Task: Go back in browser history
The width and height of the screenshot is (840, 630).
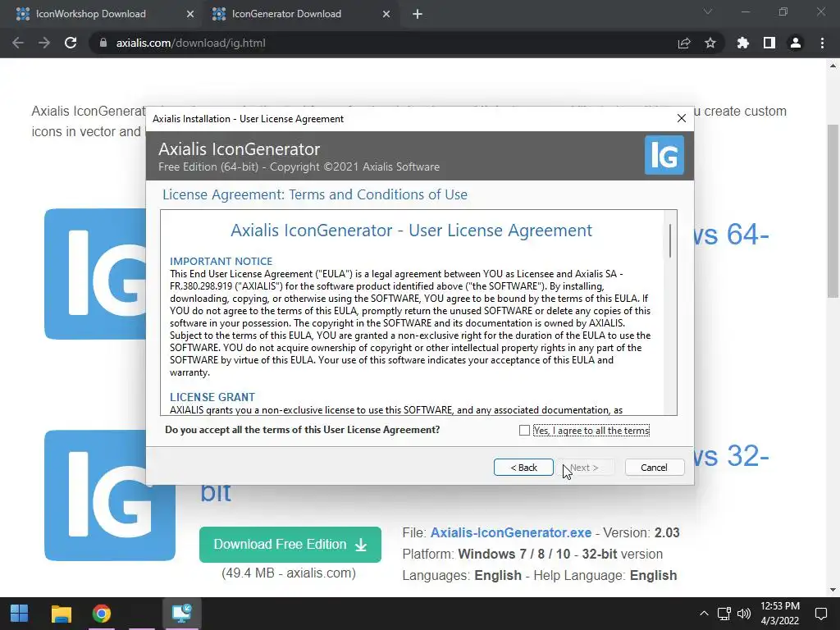Action: [18, 43]
